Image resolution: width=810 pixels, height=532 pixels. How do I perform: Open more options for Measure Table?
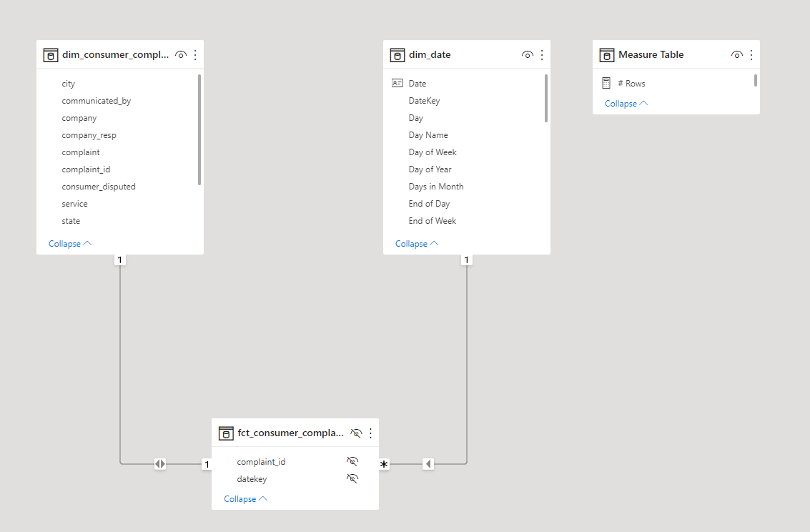click(751, 55)
